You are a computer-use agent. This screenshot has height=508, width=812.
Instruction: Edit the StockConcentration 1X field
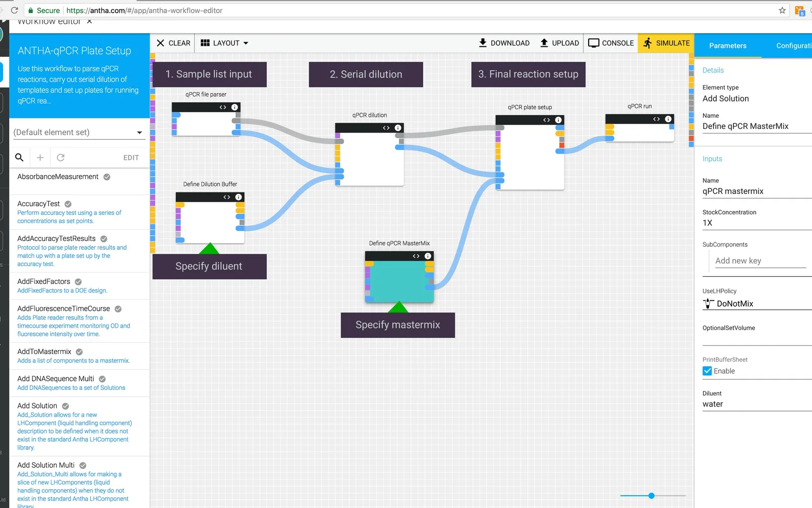[757, 223]
